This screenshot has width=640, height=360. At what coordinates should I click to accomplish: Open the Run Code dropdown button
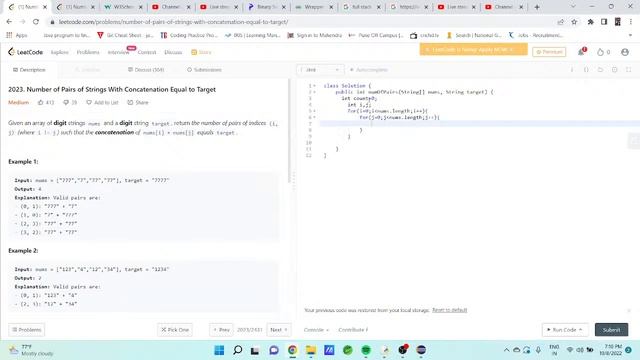pyautogui.click(x=564, y=330)
